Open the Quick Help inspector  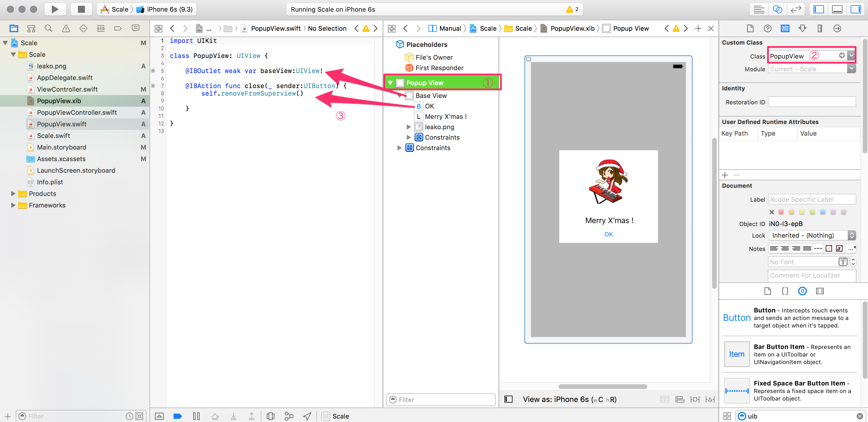pos(768,28)
